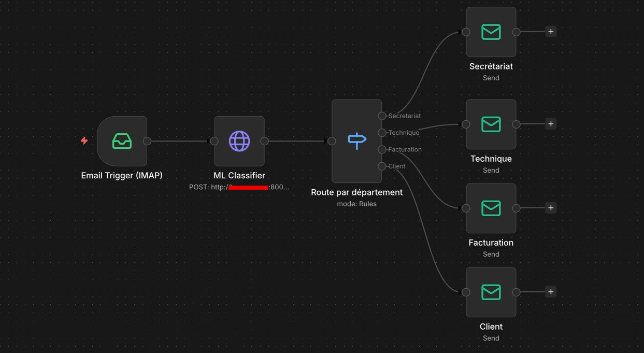Click the Technique output port on router

(x=382, y=133)
